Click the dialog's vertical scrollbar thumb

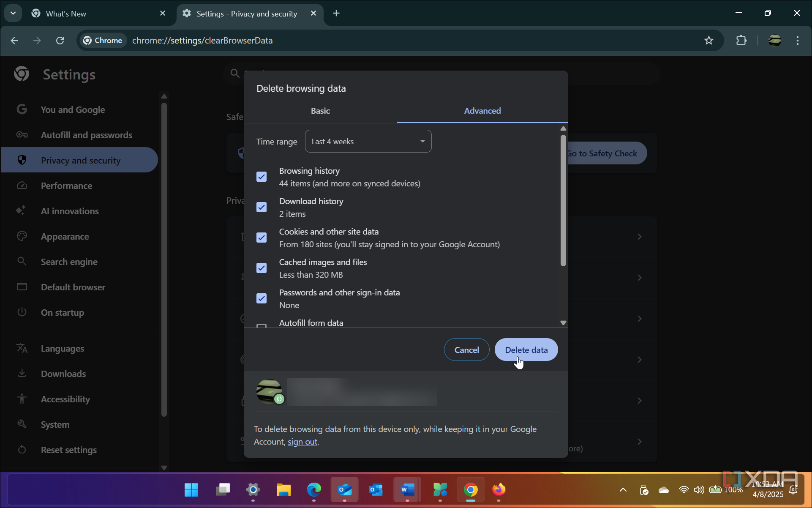click(563, 200)
